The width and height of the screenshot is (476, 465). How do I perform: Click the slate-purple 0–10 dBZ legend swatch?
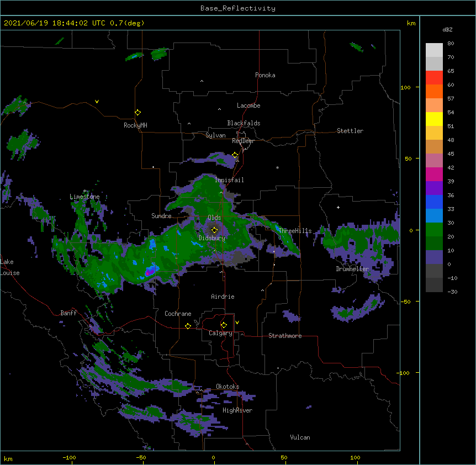coord(434,257)
